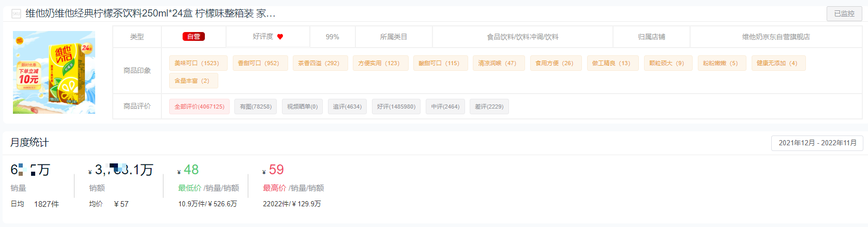Click the red 自营 badge

[x=194, y=37]
